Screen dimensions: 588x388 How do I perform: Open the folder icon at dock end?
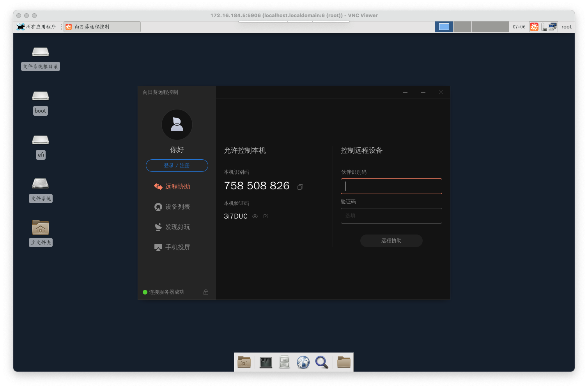pos(344,362)
